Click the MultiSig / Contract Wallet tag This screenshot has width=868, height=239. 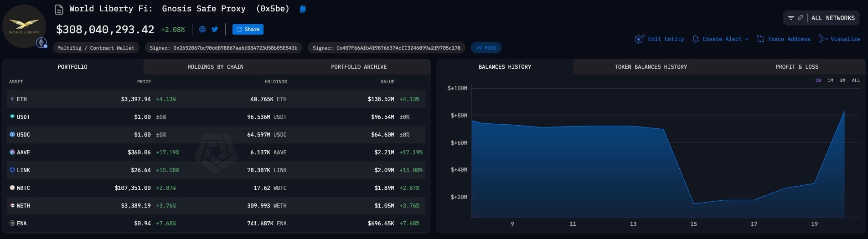[96, 48]
